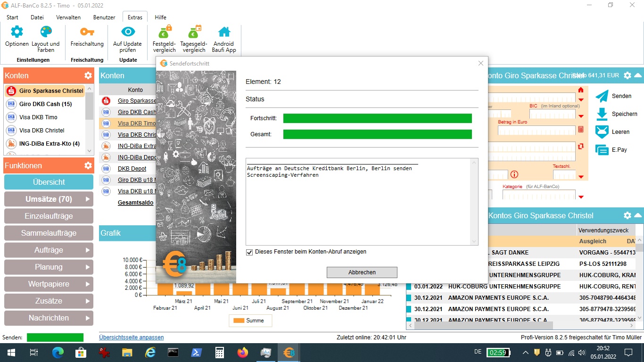Viewport: 644px width, 362px height.
Task: Expand Nachrichten submenu arrow
Action: pos(88,318)
